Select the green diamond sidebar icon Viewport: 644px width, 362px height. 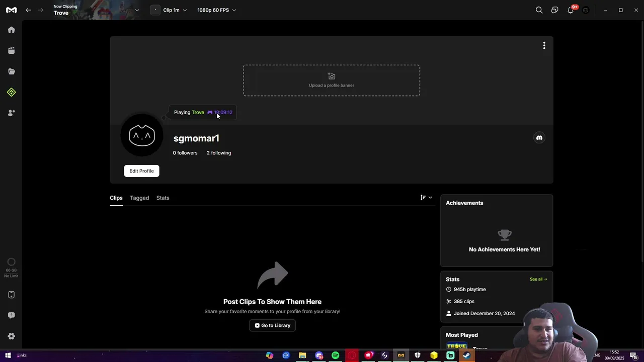[11, 92]
